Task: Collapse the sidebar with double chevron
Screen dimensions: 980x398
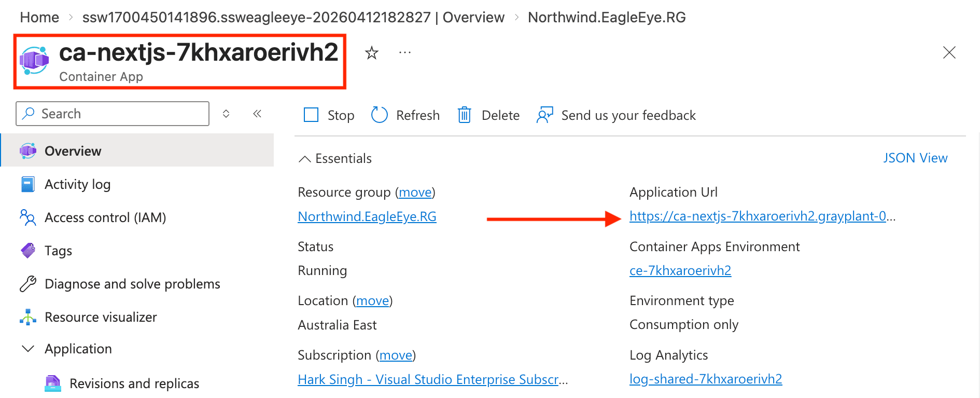Action: [257, 114]
